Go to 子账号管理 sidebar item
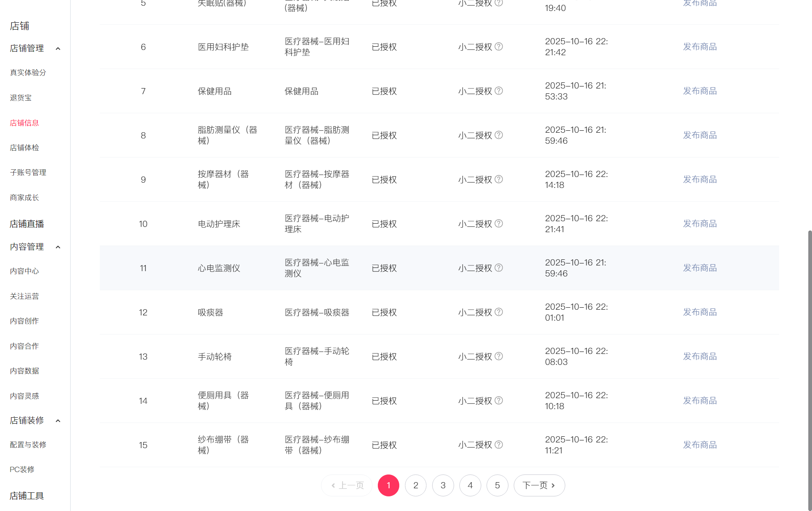This screenshot has width=812, height=511. [28, 172]
